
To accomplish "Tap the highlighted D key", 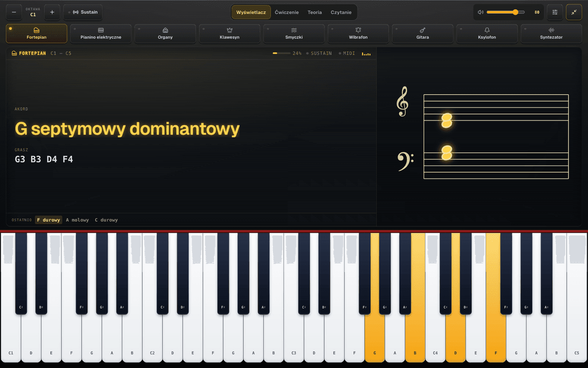I will (455, 339).
